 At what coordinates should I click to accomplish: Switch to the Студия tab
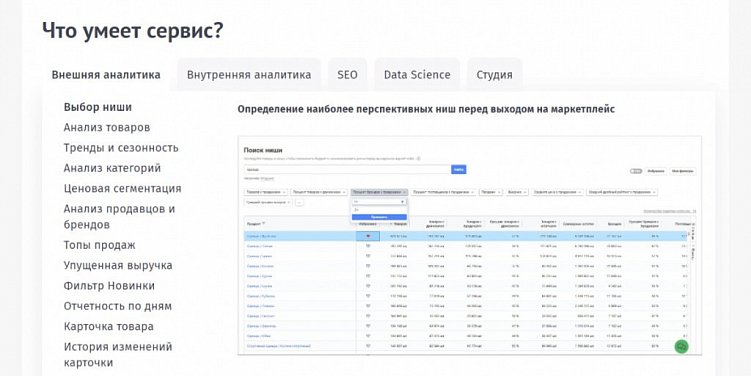tap(494, 75)
